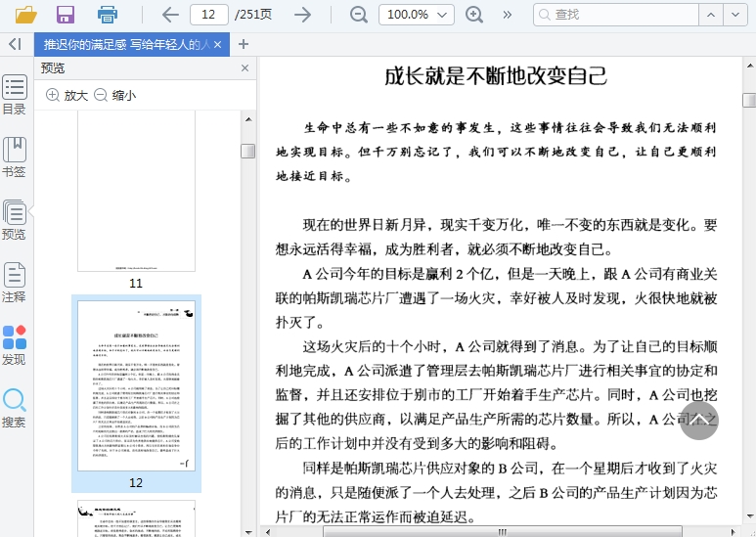756x537 pixels.
Task: Collapse the left sidebar with arrow toggle
Action: 15,44
